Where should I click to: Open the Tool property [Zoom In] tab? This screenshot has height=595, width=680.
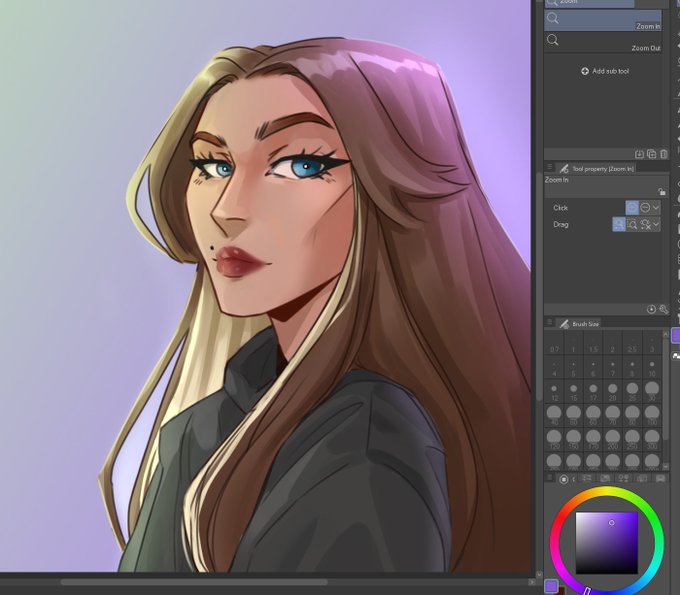coord(596,169)
